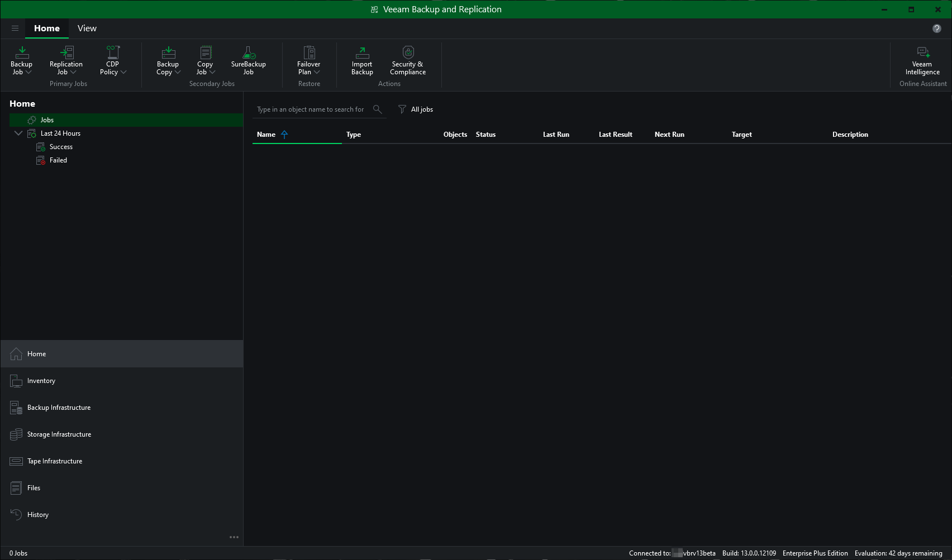Click the Import Backup icon
The height and width of the screenshot is (560, 952).
click(362, 53)
